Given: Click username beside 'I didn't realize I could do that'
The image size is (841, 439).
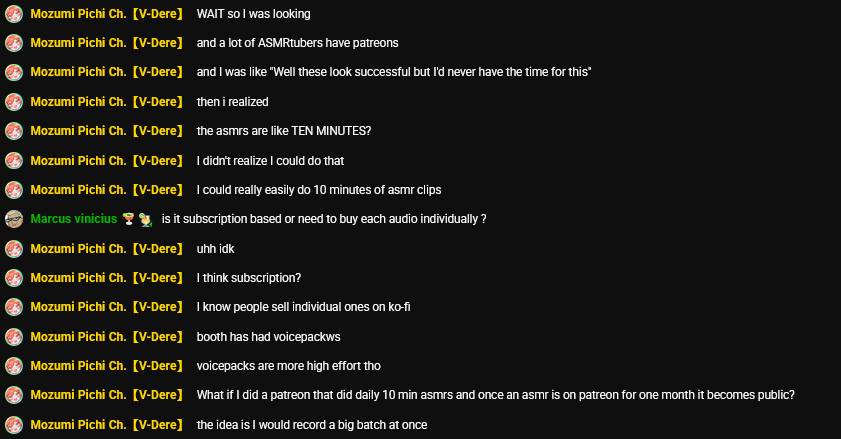Looking at the screenshot, I should [78, 161].
